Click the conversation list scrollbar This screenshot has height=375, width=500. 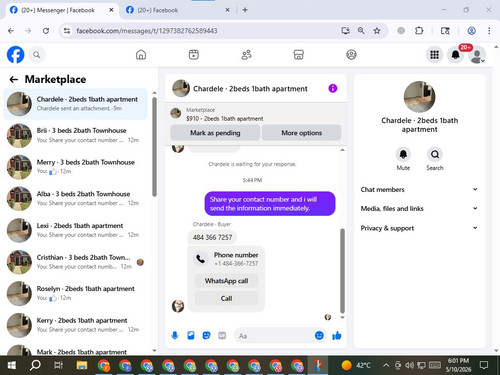tap(154, 147)
